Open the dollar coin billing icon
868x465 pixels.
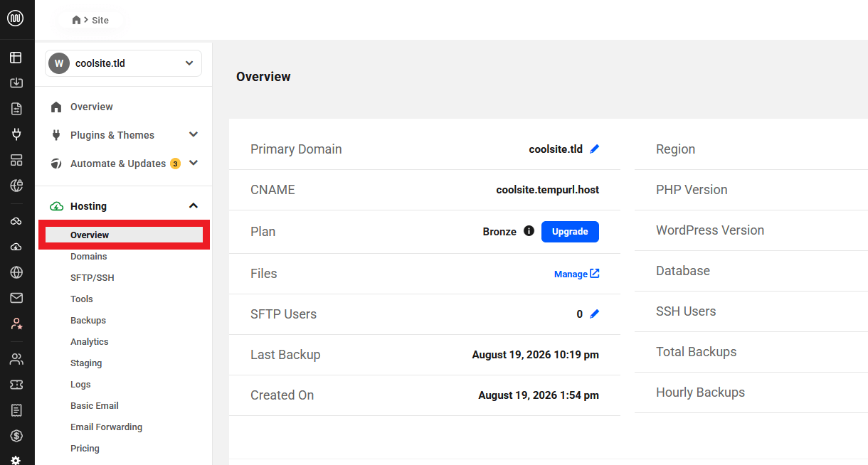coord(16,436)
